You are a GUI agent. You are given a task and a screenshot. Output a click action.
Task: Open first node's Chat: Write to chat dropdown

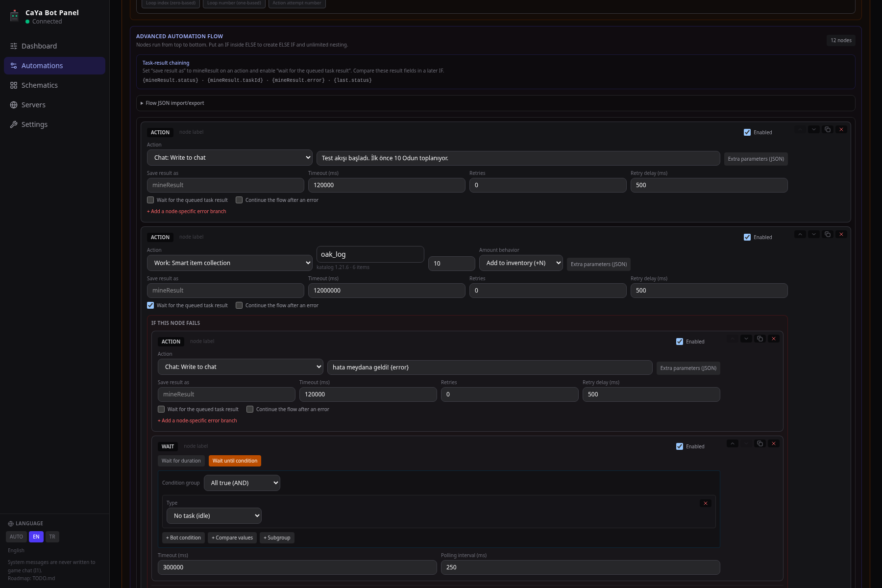[230, 158]
